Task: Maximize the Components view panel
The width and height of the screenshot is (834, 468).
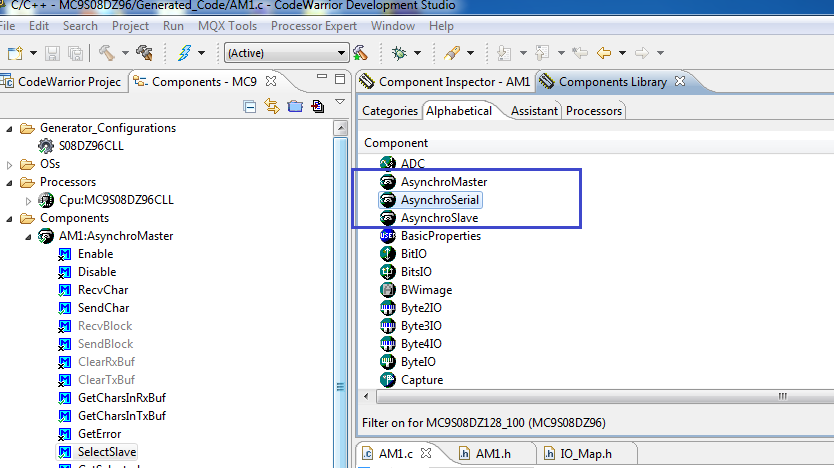Action: 340,79
